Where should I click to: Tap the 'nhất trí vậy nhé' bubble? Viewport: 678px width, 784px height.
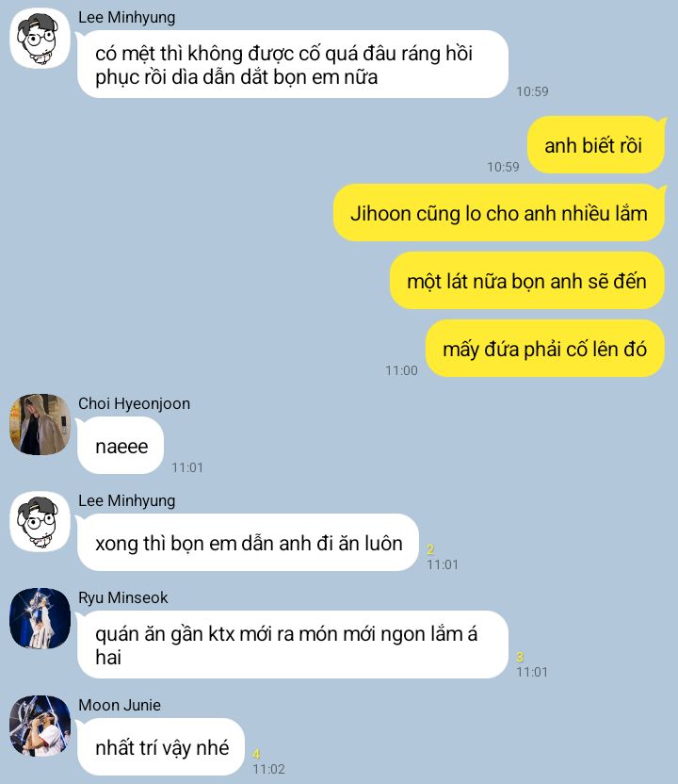click(x=161, y=747)
